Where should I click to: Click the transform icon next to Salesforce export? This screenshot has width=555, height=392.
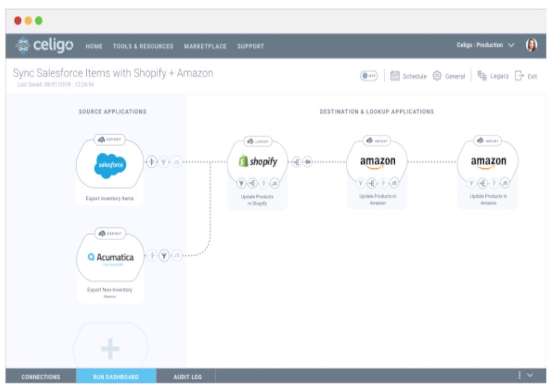coord(151,161)
